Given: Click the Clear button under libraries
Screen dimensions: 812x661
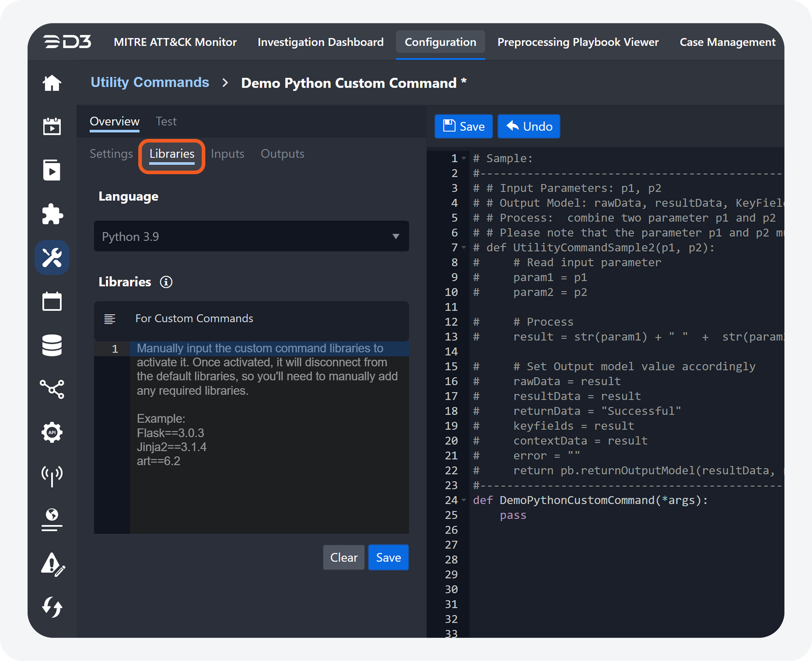Looking at the screenshot, I should [x=344, y=557].
